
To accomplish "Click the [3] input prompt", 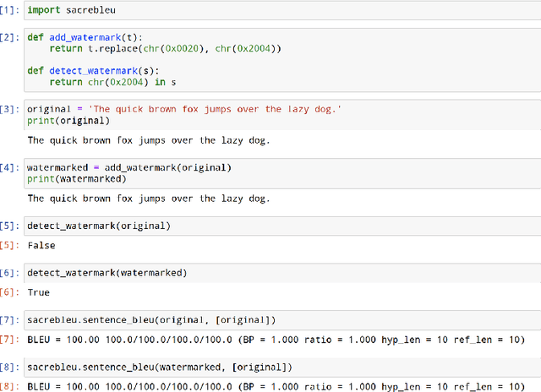I will (8, 109).
